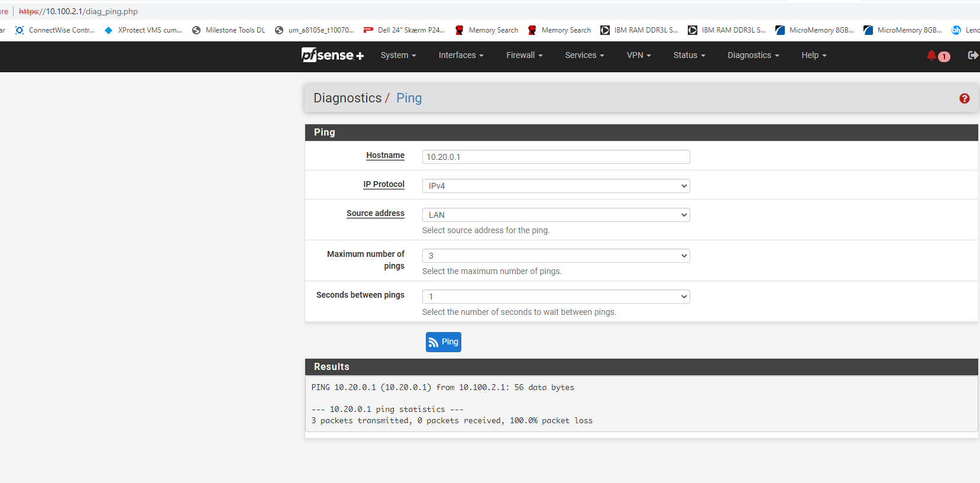Viewport: 980px width, 483px height.
Task: Open the Milestone Tools DL bookmark
Action: tap(229, 30)
